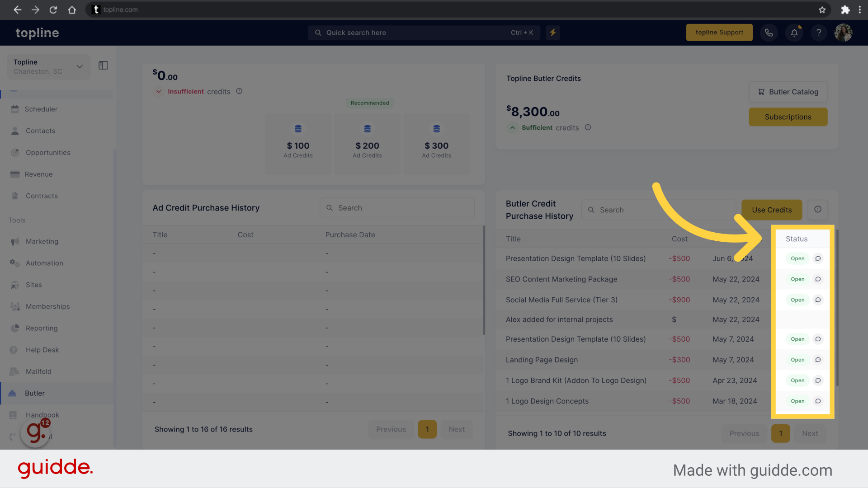Open comment icon for 1 Logo Brand Kit
Image resolution: width=868 pixels, height=488 pixels.
[x=818, y=380]
